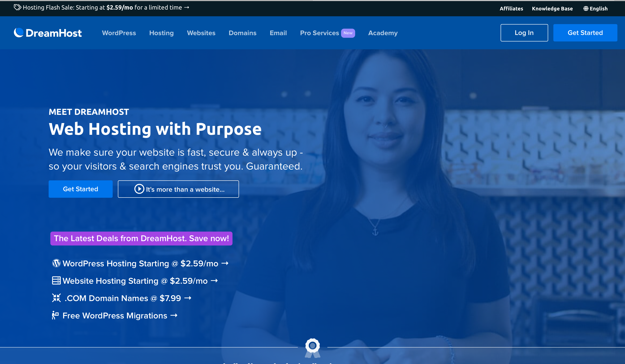Click the domain icon beside .COM Domain Names
Screen dimensions: 625x364
click(x=56, y=298)
